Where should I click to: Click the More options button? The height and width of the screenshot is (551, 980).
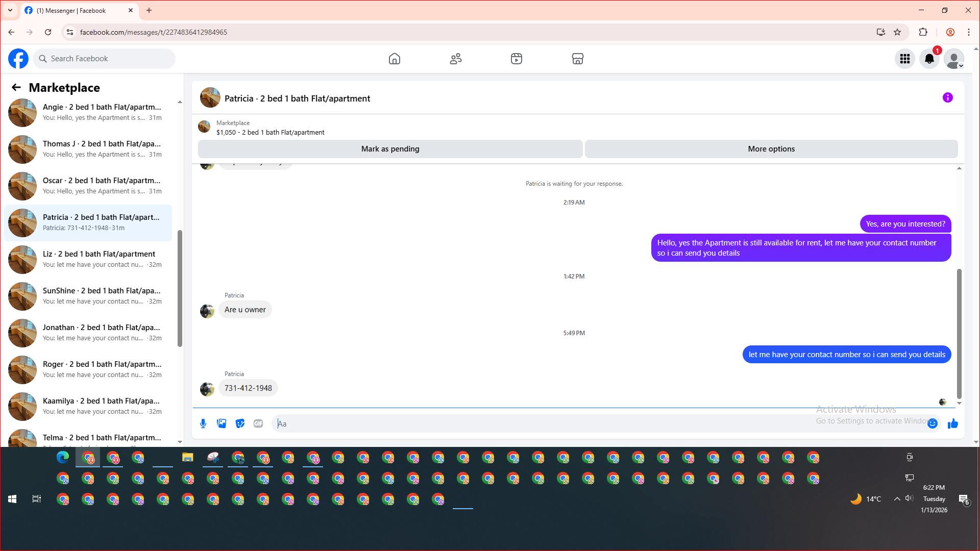[771, 149]
